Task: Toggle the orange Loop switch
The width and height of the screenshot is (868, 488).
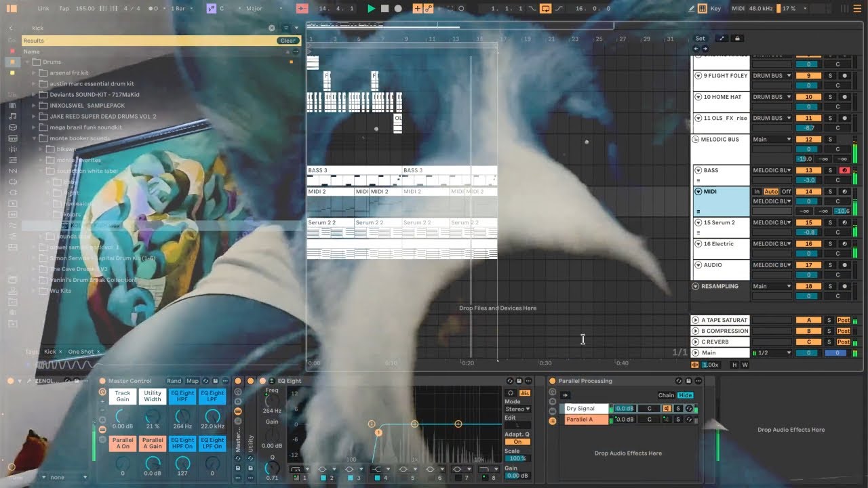Action: (546, 9)
